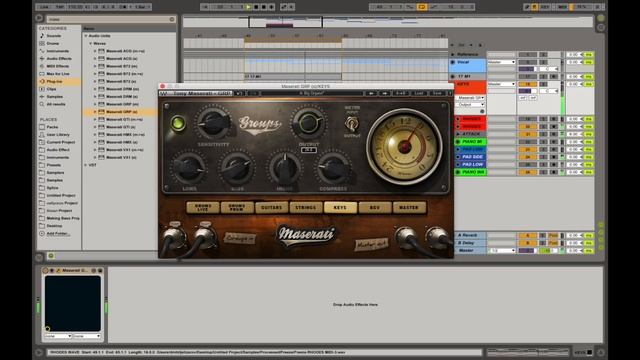Select the Master preset button
640x360 pixels.
[x=409, y=207]
